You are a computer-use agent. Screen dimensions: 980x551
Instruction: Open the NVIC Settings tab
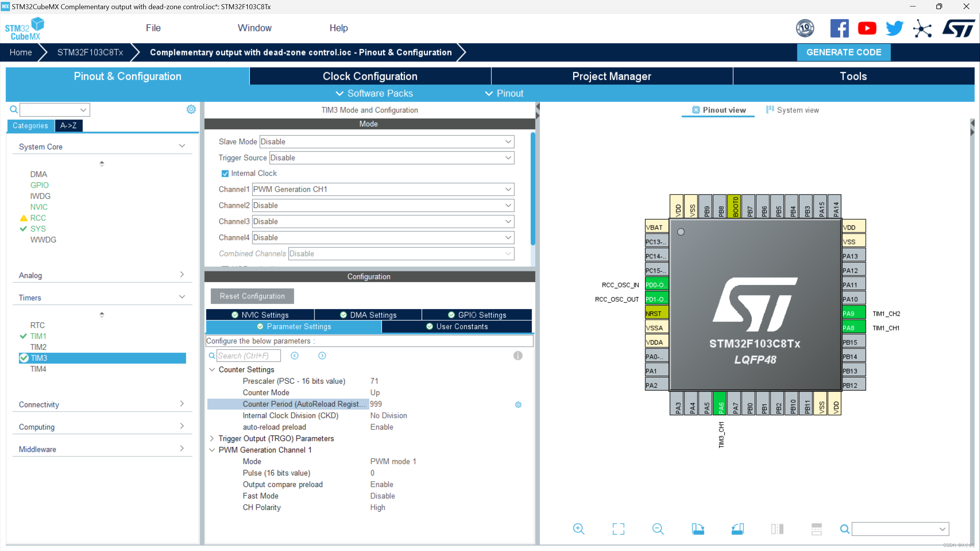click(x=260, y=315)
